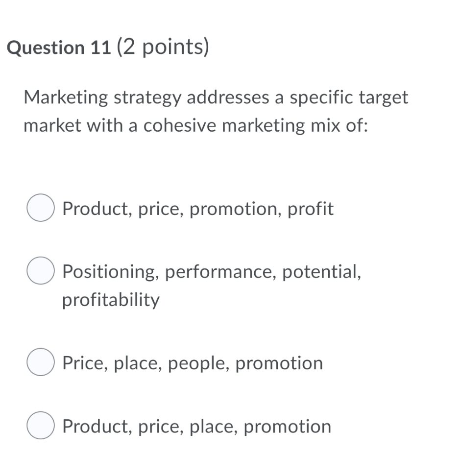Select the 'Price, place, people, promotion' answer

(x=41, y=363)
